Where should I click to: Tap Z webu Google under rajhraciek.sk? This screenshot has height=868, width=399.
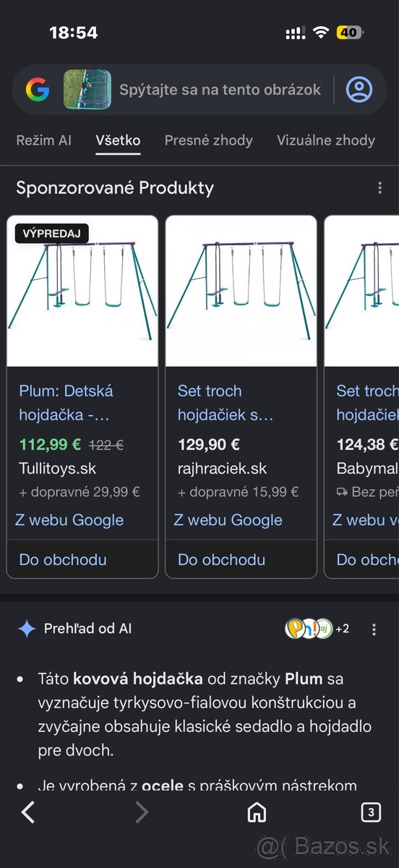coord(228,520)
